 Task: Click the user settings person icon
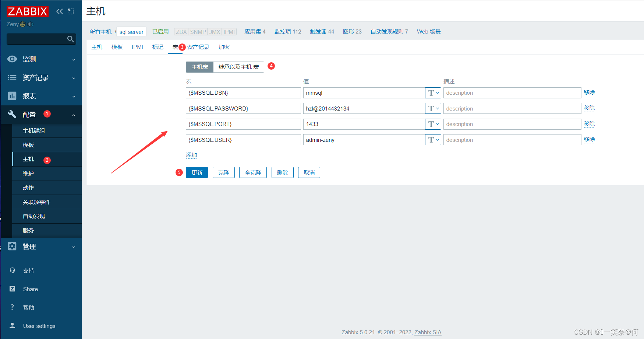(x=13, y=326)
